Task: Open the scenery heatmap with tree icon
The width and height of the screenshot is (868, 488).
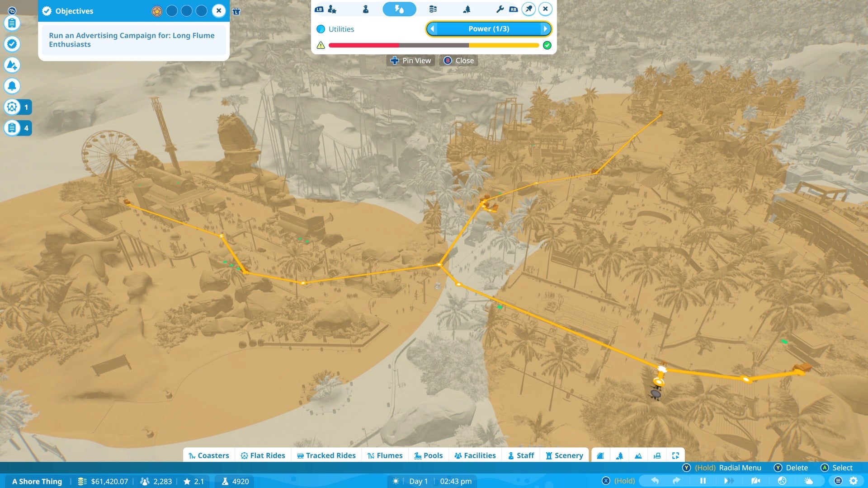Action: (x=467, y=9)
